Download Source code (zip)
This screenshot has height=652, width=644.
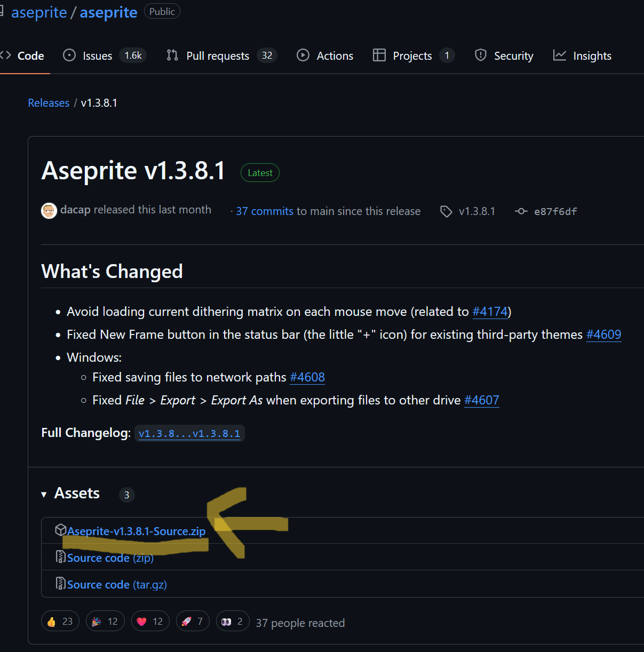[110, 558]
